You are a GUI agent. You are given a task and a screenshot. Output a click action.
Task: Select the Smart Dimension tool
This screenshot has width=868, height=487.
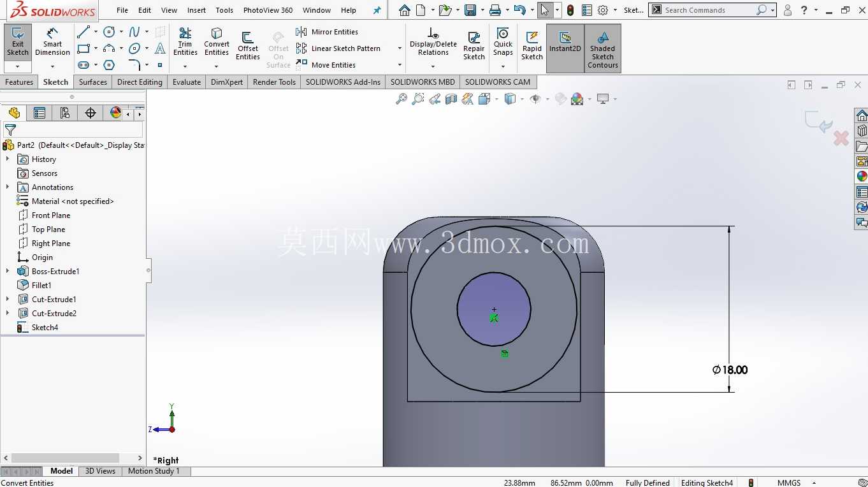(52, 42)
